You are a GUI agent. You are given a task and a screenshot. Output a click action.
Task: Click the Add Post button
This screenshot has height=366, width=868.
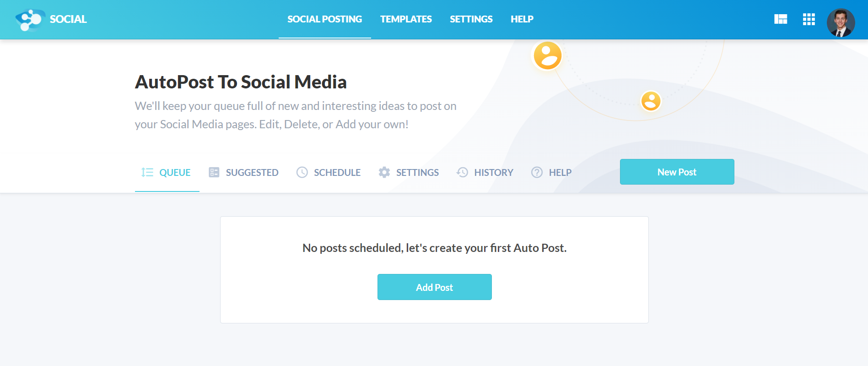tap(435, 287)
